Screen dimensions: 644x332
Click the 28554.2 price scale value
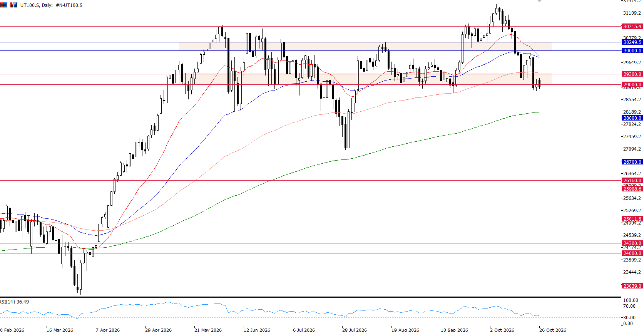(632, 100)
